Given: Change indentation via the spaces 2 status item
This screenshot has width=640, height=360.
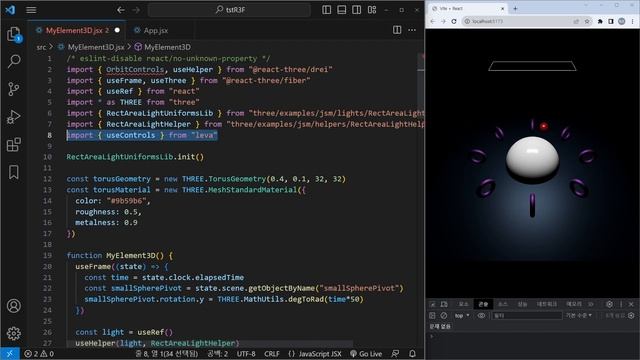Looking at the screenshot, I should pos(217,353).
